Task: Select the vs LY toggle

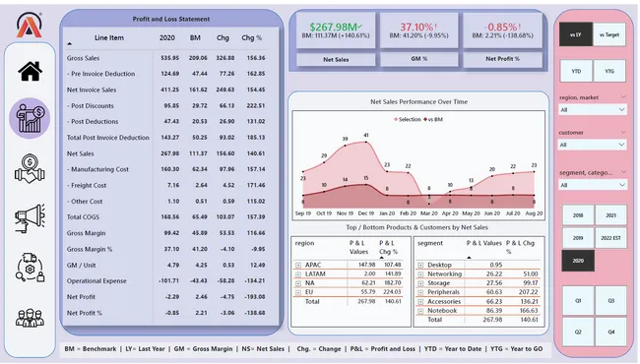Action: (576, 34)
